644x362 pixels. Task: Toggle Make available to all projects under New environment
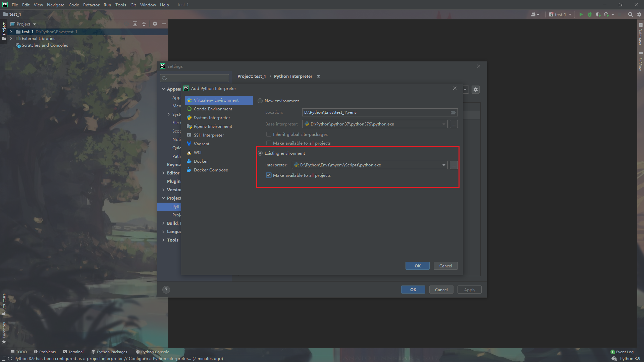click(x=269, y=143)
